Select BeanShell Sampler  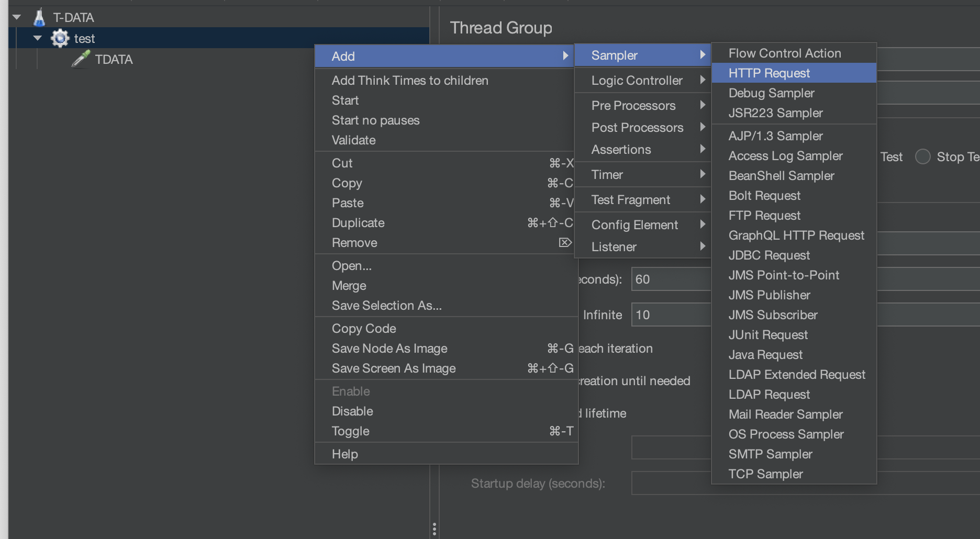pos(794,175)
